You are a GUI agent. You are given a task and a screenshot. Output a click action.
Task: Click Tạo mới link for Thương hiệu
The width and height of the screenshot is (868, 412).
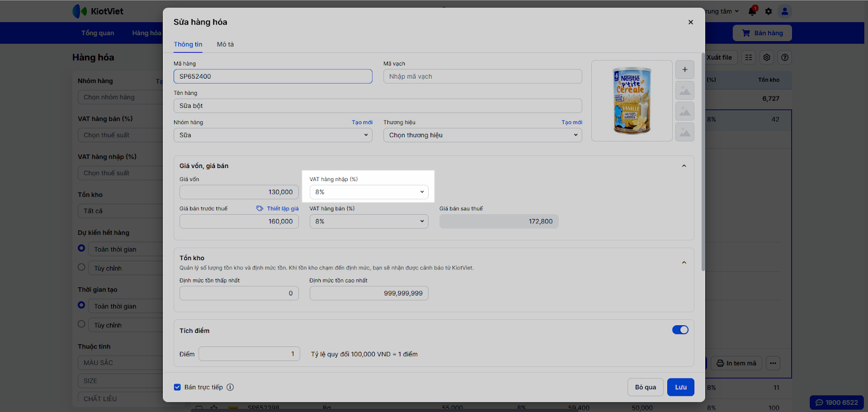tap(572, 123)
